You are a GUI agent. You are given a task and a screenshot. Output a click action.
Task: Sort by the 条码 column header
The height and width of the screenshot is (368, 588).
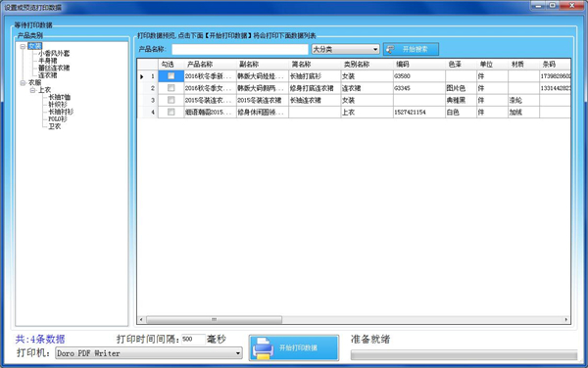pyautogui.click(x=555, y=65)
